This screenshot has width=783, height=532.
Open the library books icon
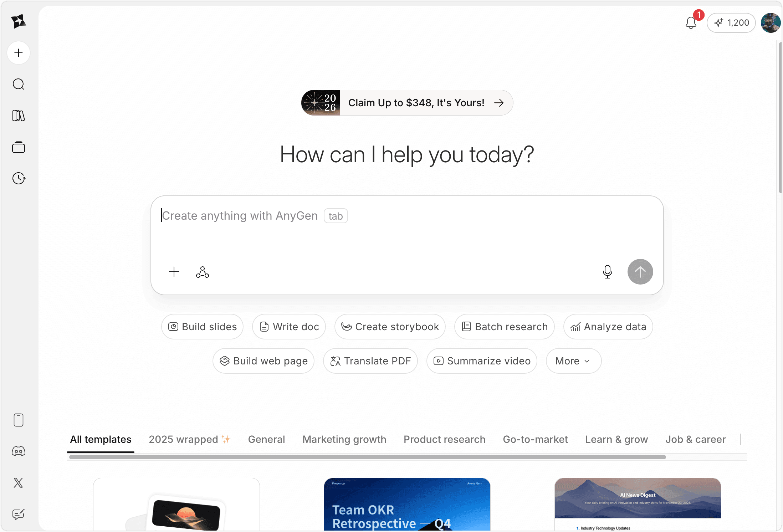[19, 116]
